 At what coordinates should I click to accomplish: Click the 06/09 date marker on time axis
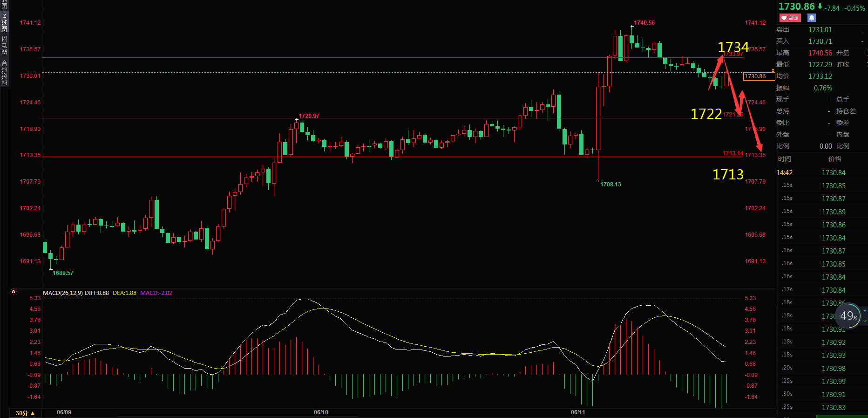tap(64, 412)
